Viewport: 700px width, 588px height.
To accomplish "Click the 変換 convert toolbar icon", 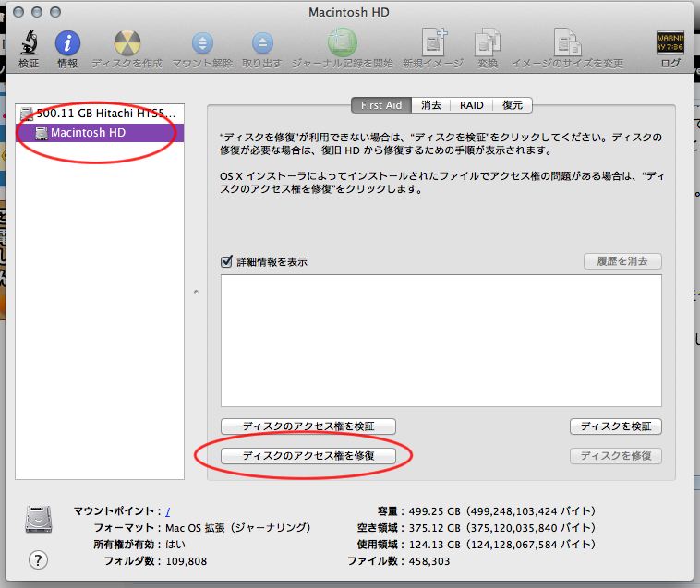I will pos(488,42).
